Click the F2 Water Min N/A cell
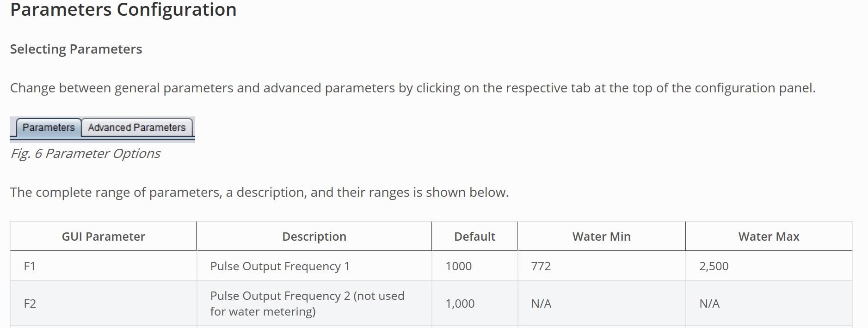This screenshot has width=868, height=328. point(541,304)
